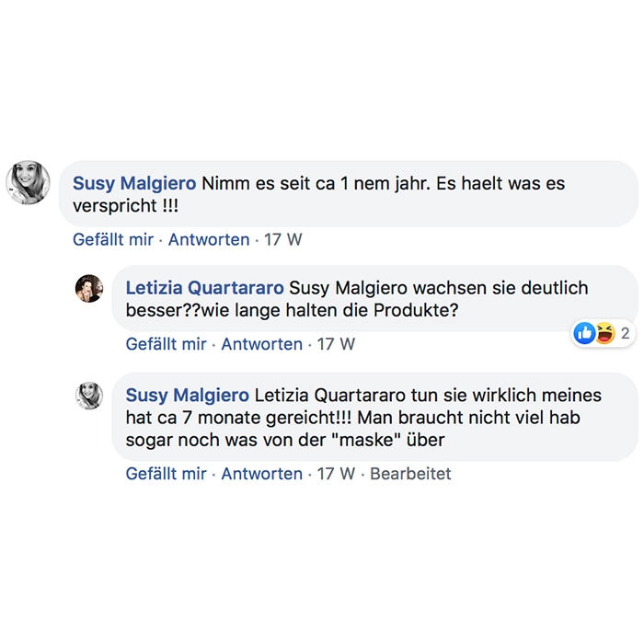
Task: Click Antworten under the top comment
Action: tap(209, 240)
